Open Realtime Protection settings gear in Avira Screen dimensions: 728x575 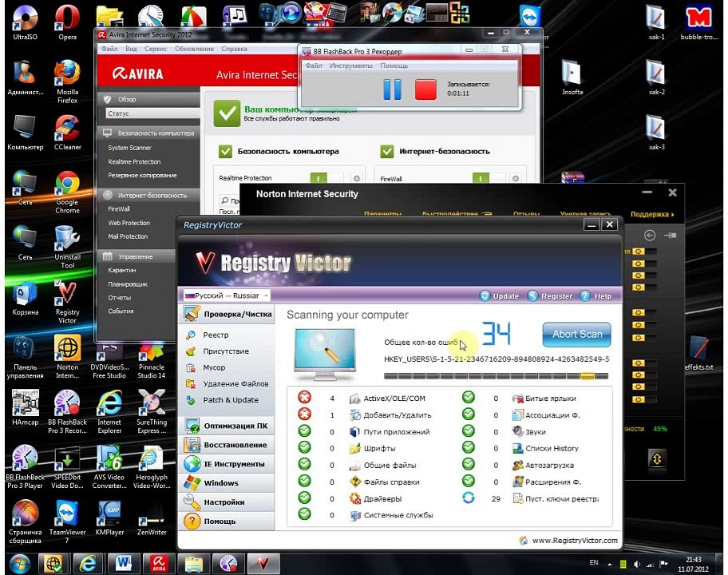pos(357,178)
